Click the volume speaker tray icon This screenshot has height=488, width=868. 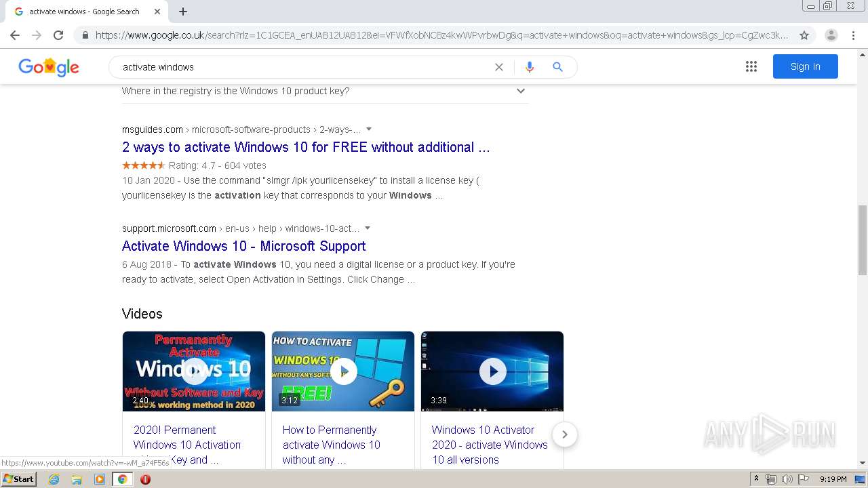click(787, 479)
